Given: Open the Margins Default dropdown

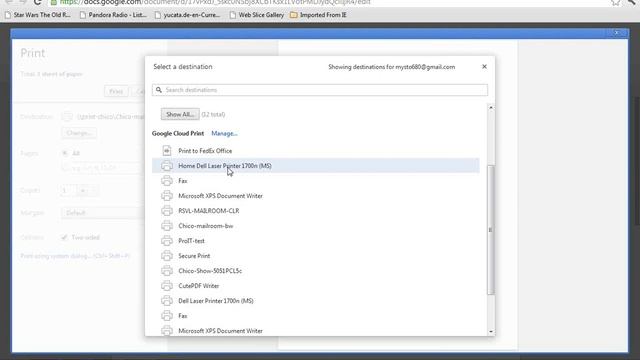Looking at the screenshot, I should point(102,213).
